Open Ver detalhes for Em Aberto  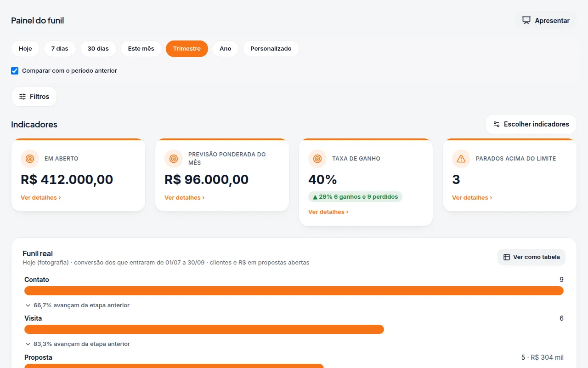(41, 198)
